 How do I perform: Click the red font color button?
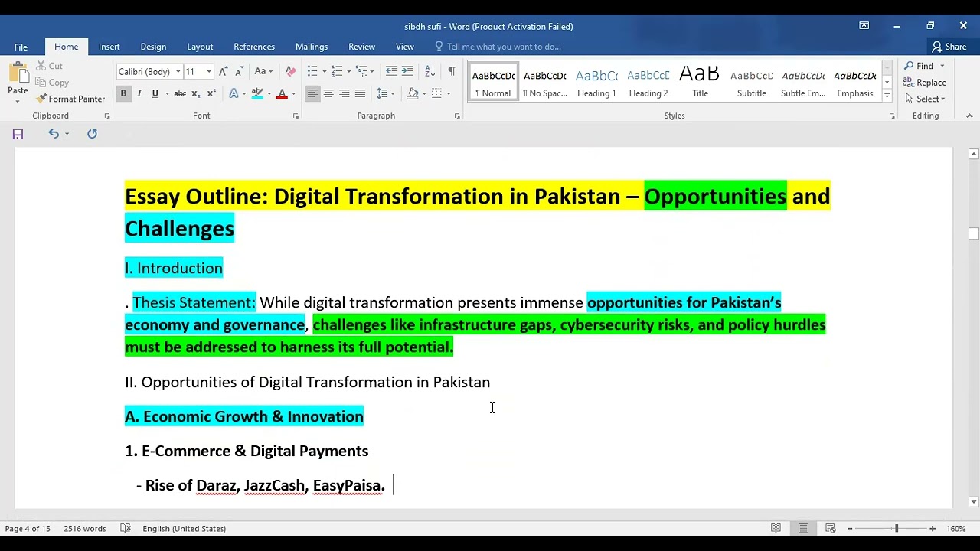click(x=282, y=93)
